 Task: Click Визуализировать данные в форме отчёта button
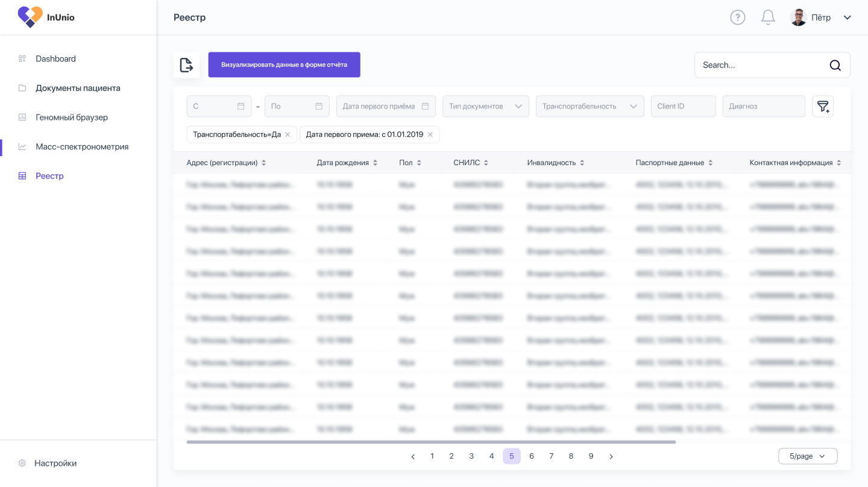click(284, 64)
